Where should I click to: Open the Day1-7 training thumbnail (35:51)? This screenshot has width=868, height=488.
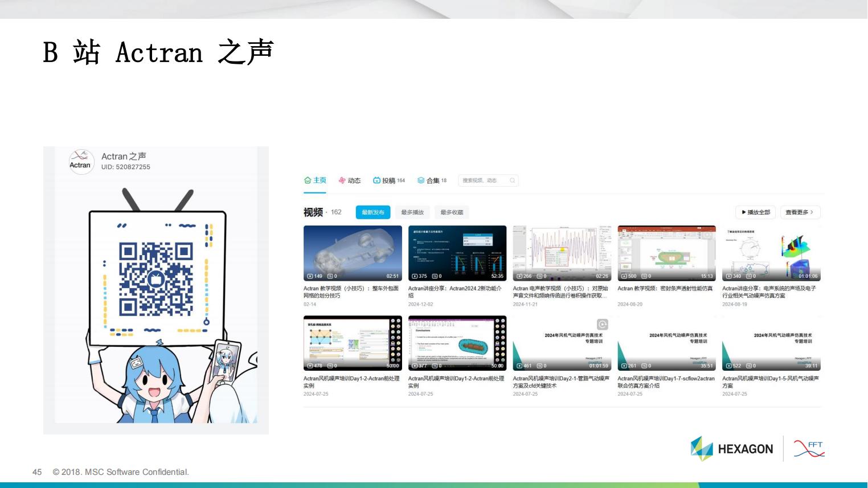667,343
